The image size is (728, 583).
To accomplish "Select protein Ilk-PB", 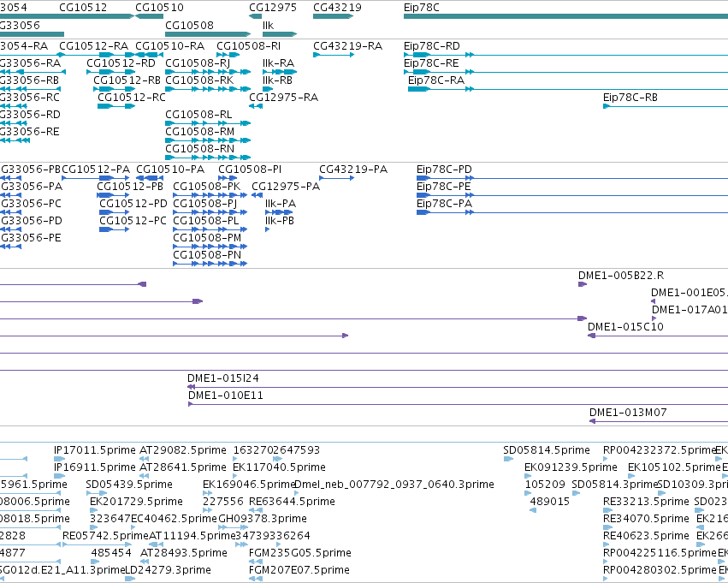I will 280,221.
